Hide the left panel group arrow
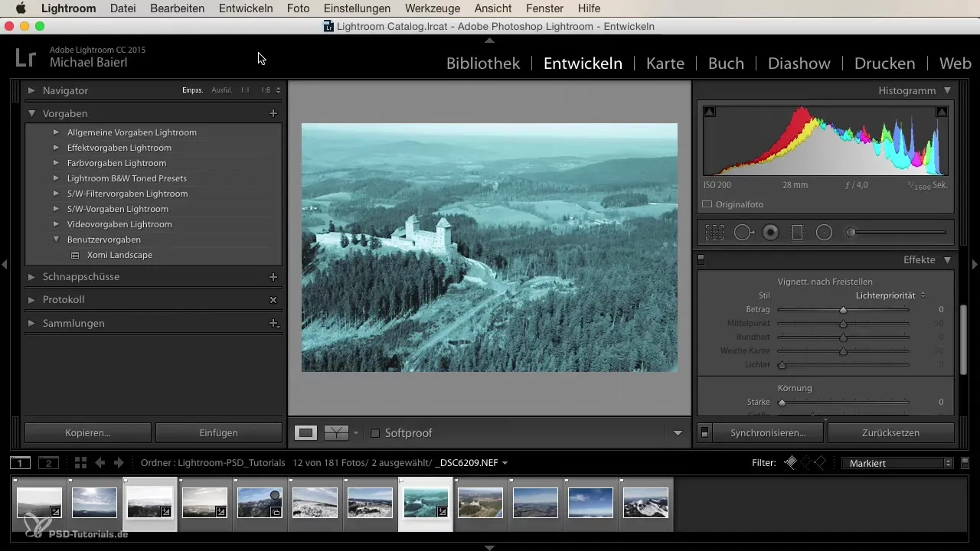The height and width of the screenshot is (551, 980). pyautogui.click(x=4, y=264)
